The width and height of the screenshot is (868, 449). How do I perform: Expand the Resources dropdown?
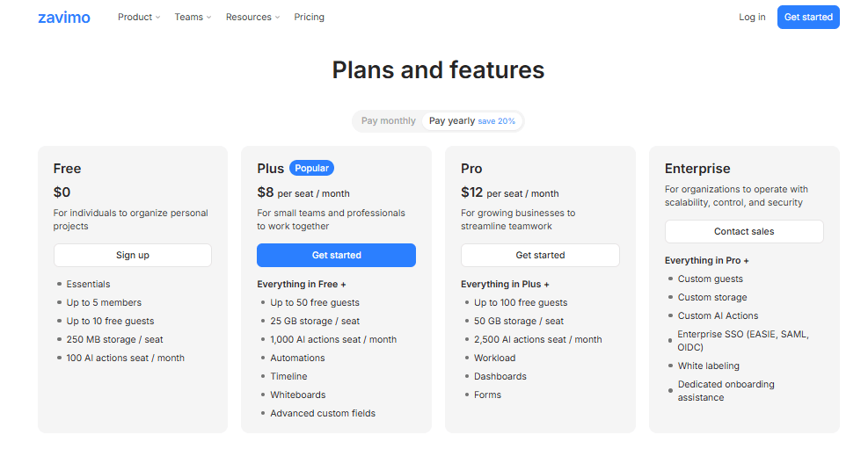[252, 17]
